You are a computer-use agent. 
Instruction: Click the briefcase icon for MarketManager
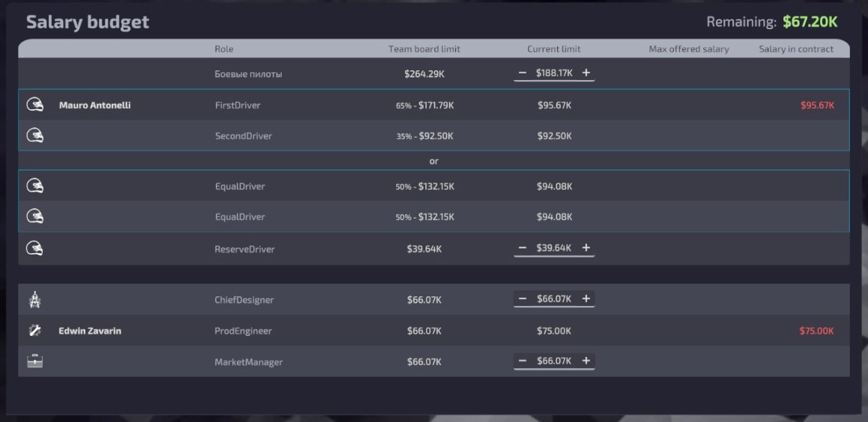coord(35,361)
